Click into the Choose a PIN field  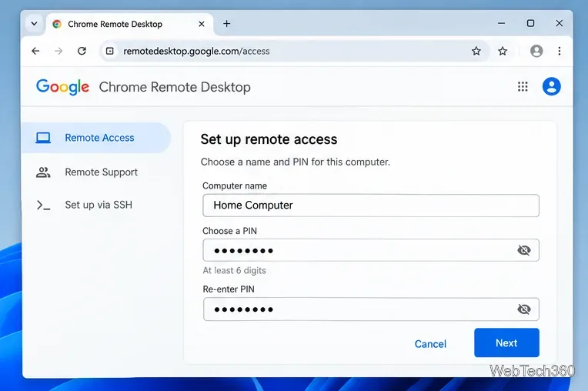(371, 250)
